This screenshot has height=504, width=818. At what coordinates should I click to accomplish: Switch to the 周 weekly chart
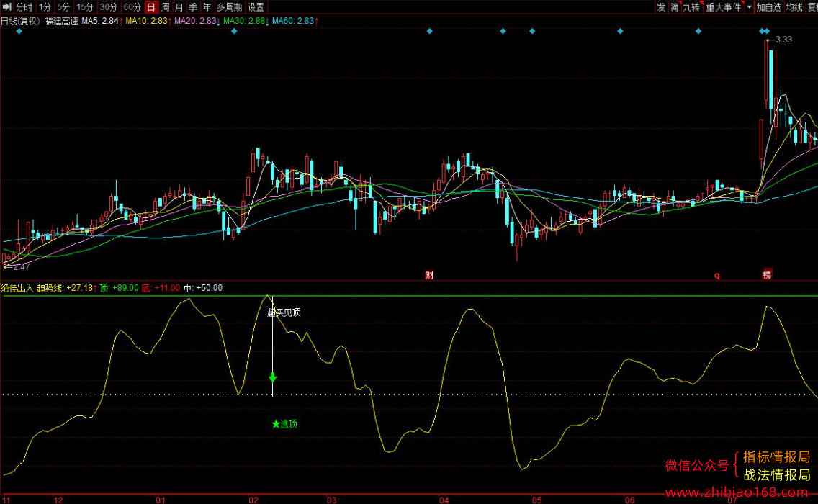166,6
